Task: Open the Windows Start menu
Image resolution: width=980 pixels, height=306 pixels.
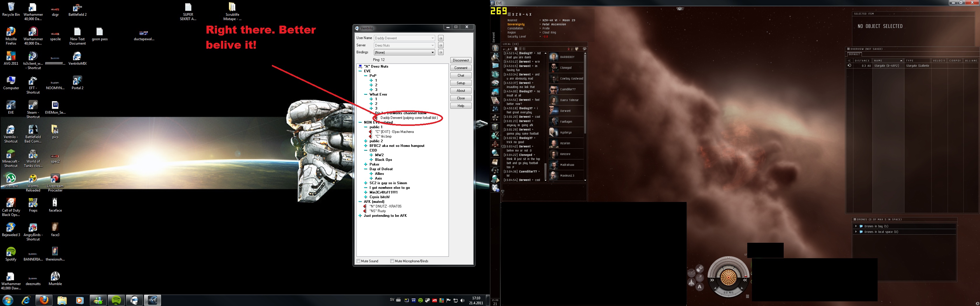Action: (x=8, y=300)
